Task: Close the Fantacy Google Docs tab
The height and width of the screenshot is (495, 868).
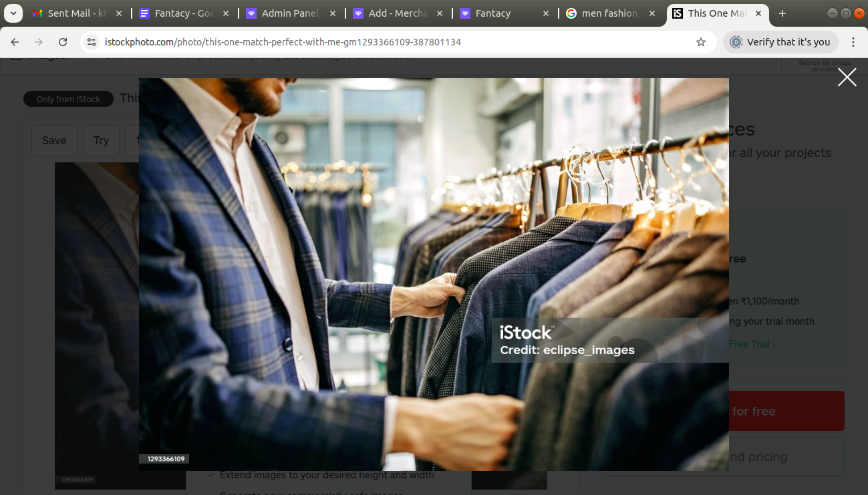Action: point(226,13)
